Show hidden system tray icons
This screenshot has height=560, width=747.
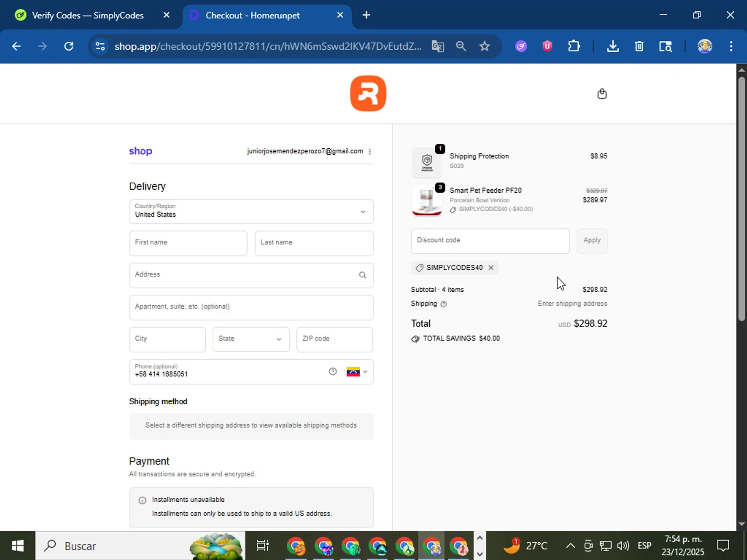tap(571, 546)
